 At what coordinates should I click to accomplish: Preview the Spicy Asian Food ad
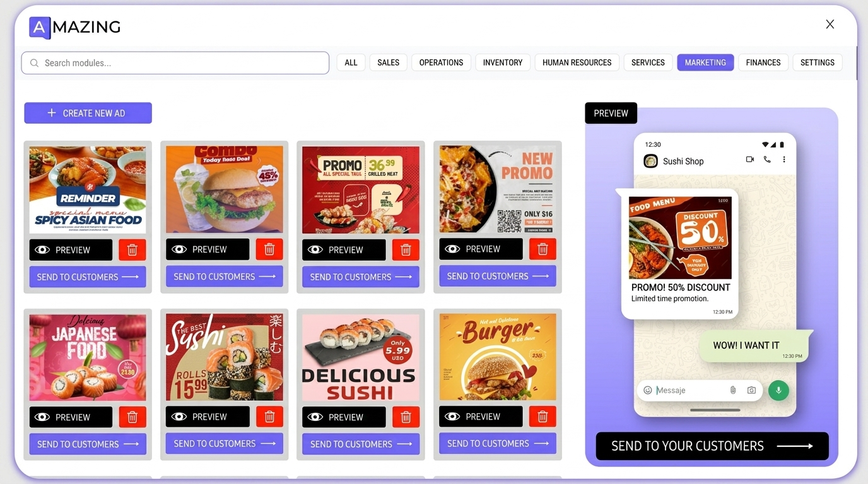[71, 250]
